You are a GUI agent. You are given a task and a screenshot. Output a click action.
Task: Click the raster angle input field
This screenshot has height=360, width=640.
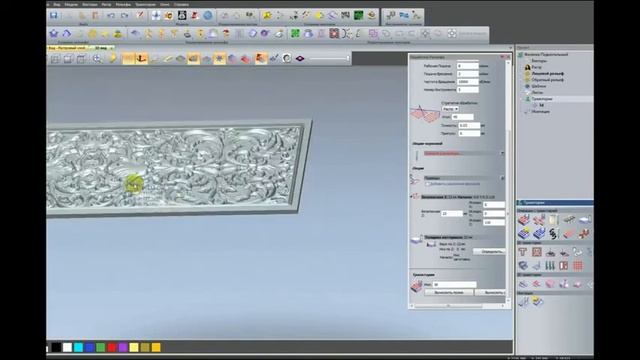[462, 117]
